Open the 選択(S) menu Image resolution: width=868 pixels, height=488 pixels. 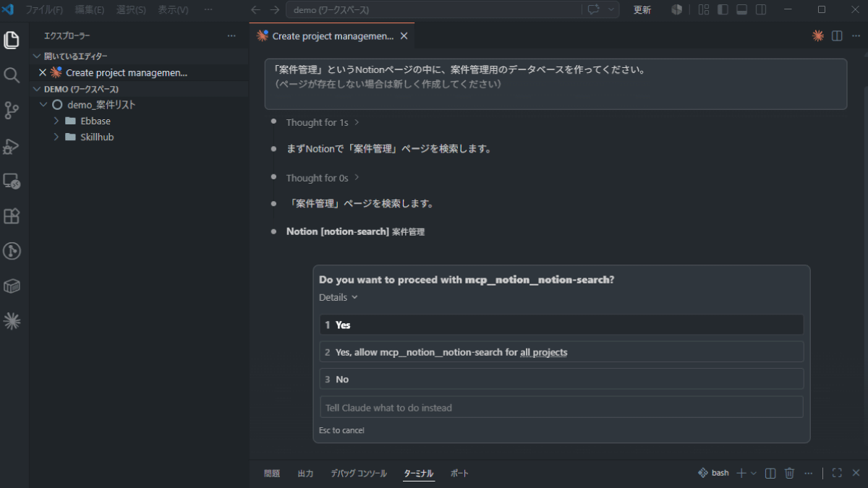click(131, 10)
